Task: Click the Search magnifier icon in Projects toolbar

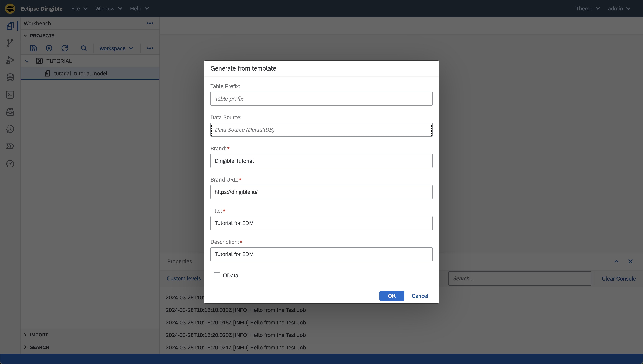Action: point(84,48)
